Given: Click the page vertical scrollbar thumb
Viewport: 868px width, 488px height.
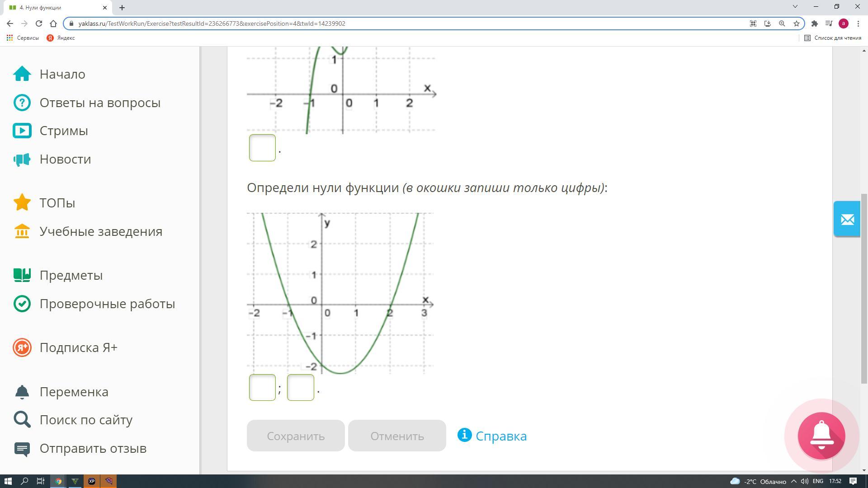Looking at the screenshot, I should [x=864, y=289].
